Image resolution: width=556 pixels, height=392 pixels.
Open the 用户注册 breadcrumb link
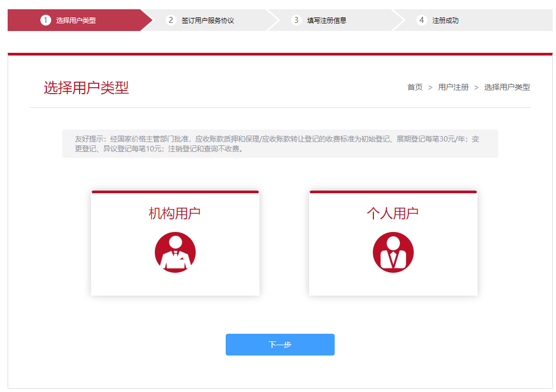453,87
